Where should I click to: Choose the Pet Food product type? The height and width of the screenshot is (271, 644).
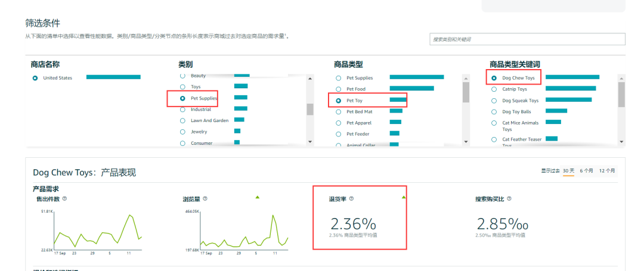tap(339, 89)
